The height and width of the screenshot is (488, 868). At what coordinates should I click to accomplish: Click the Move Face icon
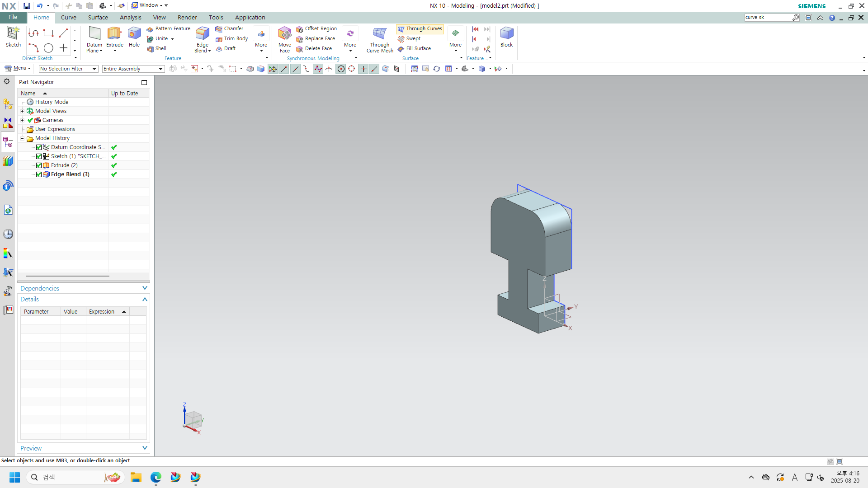284,33
